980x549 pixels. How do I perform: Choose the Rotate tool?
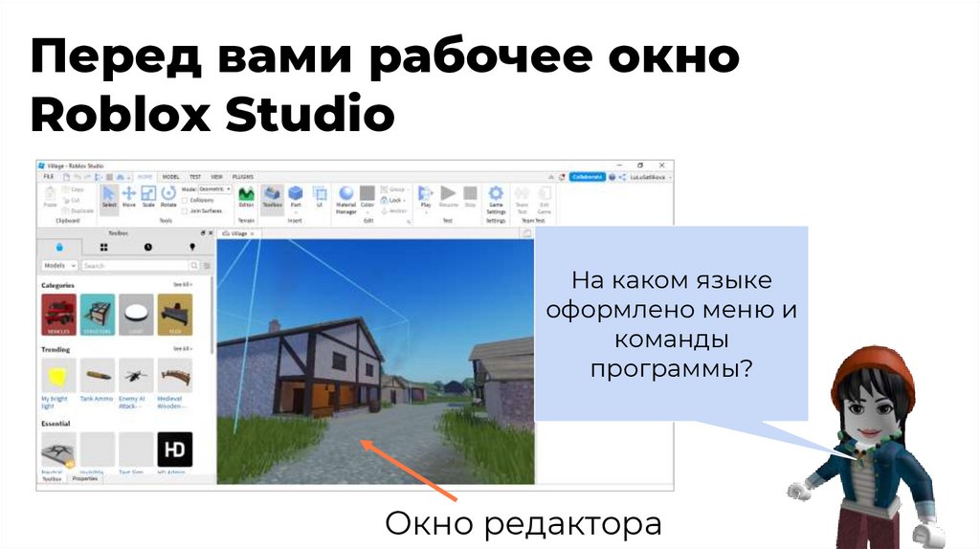tap(168, 197)
